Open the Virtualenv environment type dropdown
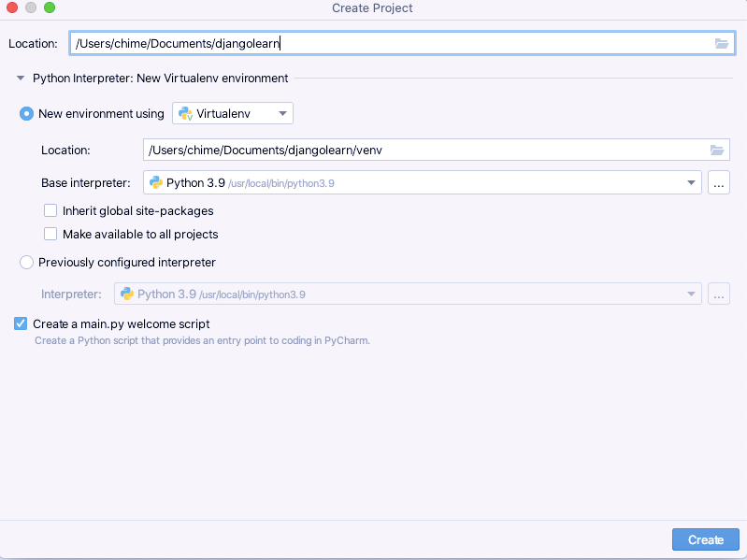Screen dimensions: 747x560 [233, 113]
